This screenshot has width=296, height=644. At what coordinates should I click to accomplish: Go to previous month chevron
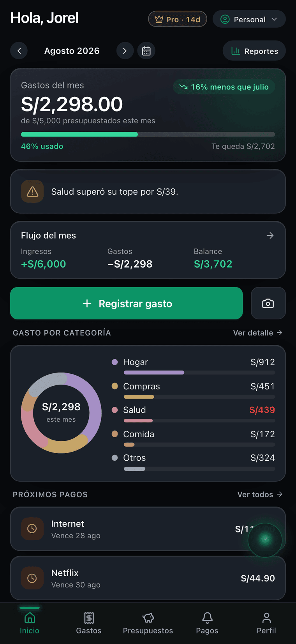coord(19,51)
